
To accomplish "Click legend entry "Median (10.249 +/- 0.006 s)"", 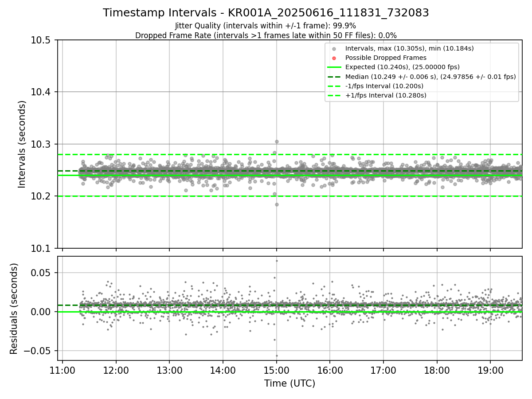I will coord(430,77).
